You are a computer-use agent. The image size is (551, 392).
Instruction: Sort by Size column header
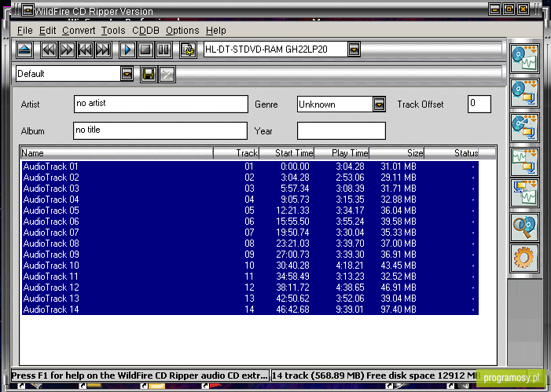[x=397, y=153]
